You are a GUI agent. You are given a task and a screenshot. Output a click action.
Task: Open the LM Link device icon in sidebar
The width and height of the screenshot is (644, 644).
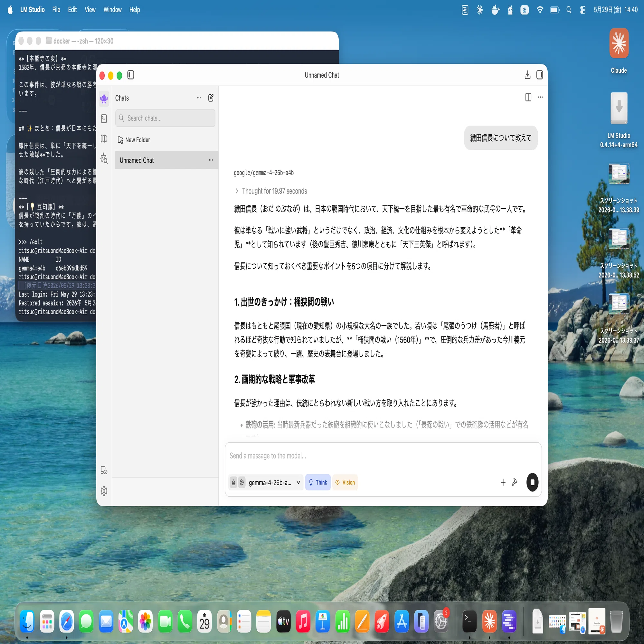coord(104,470)
